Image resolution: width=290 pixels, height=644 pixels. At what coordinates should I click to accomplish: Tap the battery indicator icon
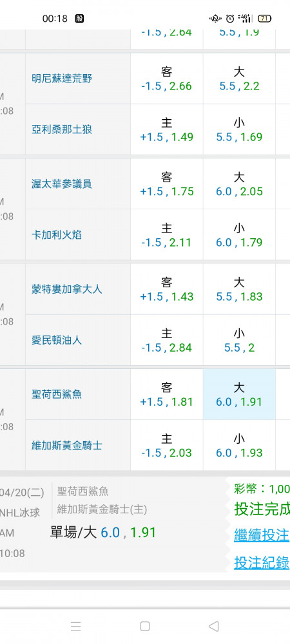[264, 19]
